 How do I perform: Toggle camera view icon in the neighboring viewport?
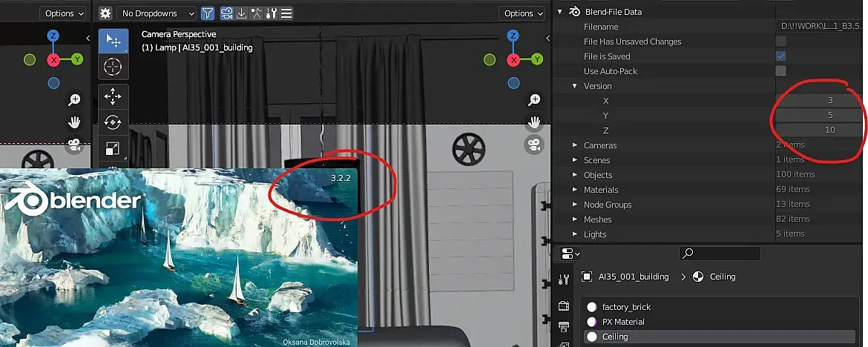pyautogui.click(x=74, y=145)
